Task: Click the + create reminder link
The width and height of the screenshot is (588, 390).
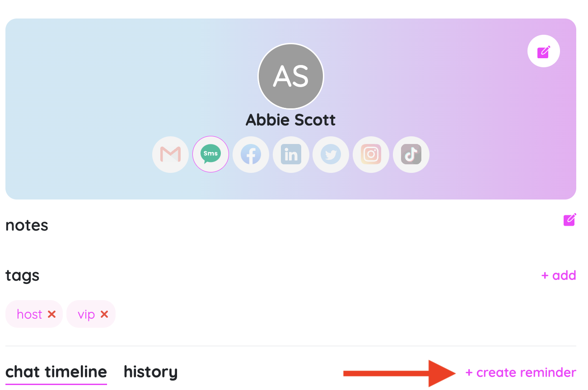Action: coord(521,372)
